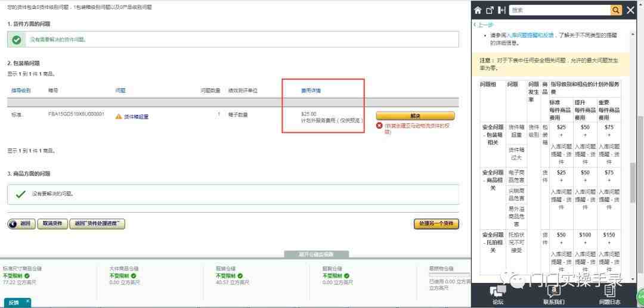Sort by 指导级别 column header
The height and width of the screenshot is (308, 644).
(x=21, y=90)
